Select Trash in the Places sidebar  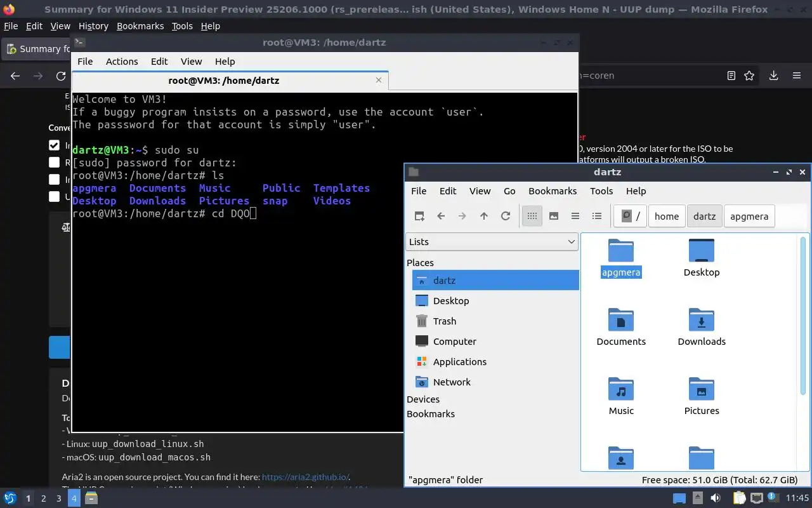pos(495,321)
